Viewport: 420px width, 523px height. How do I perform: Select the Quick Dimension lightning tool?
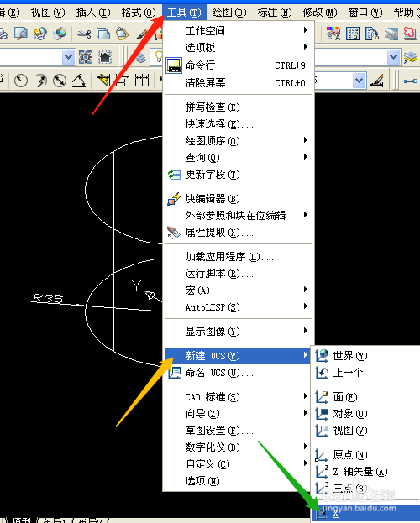(102, 81)
